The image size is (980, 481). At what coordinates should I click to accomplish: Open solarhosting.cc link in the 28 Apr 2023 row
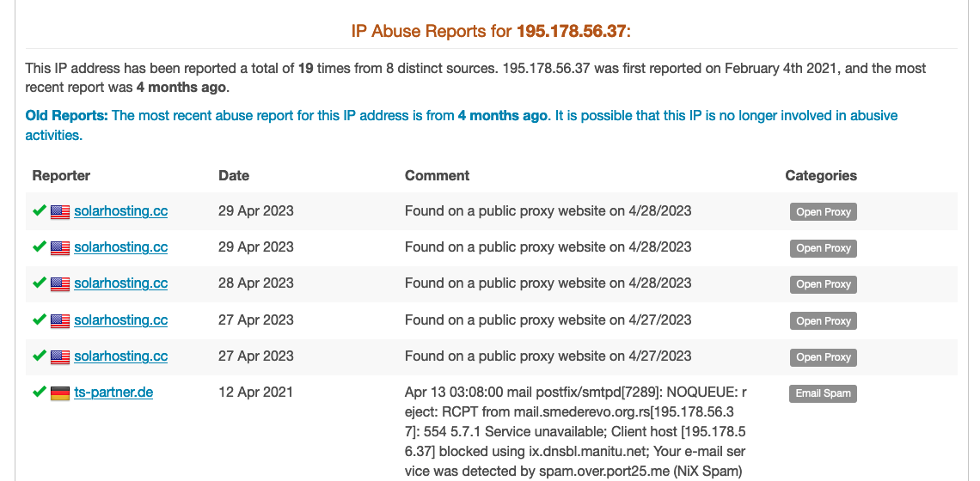point(120,283)
